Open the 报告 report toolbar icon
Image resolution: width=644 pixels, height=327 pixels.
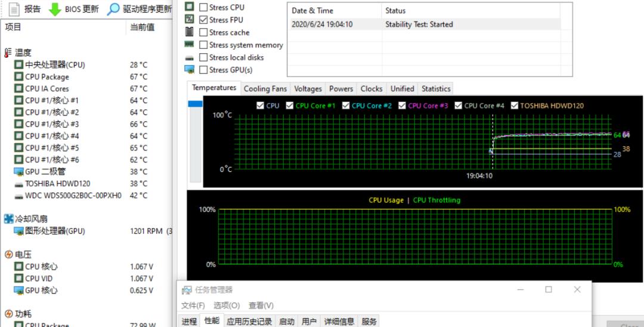point(14,9)
